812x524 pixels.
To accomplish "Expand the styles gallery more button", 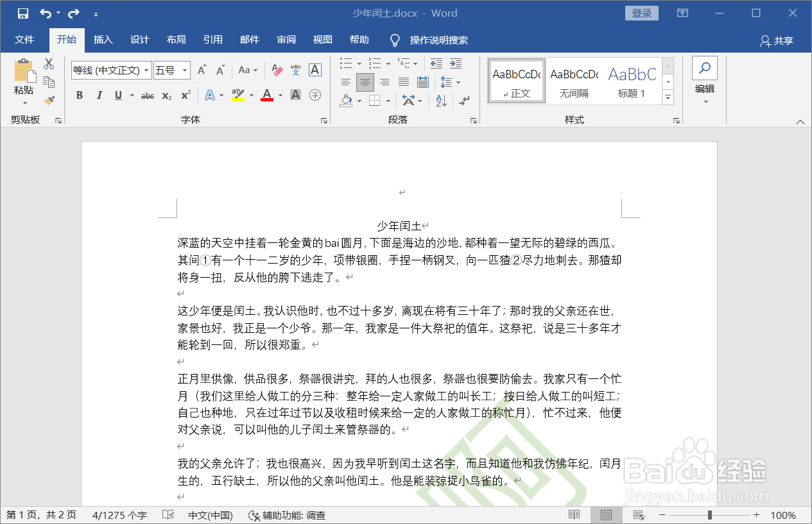I will (x=668, y=97).
